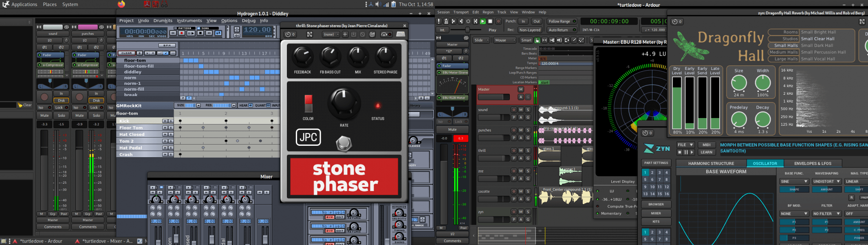This screenshot has width=868, height=245.
Task: Select the audition speaker tool in Ardour
Action: (x=559, y=40)
